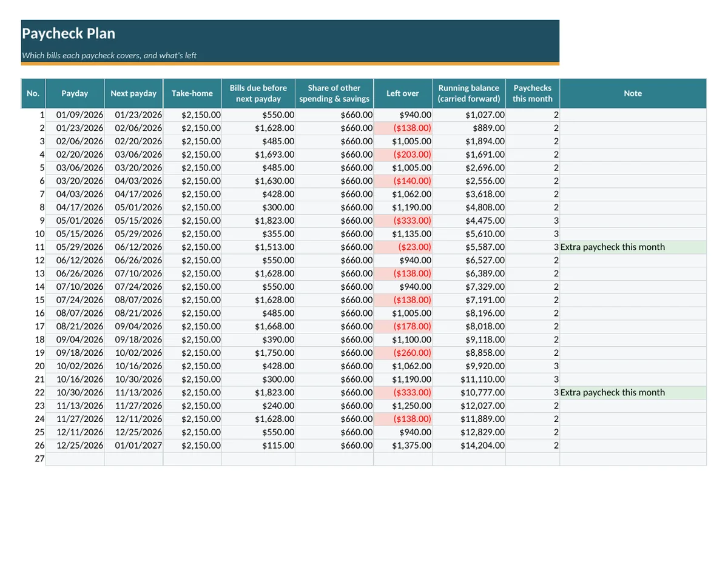Select running balance $1,027.00
The width and height of the screenshot is (728, 562).
pyautogui.click(x=469, y=115)
